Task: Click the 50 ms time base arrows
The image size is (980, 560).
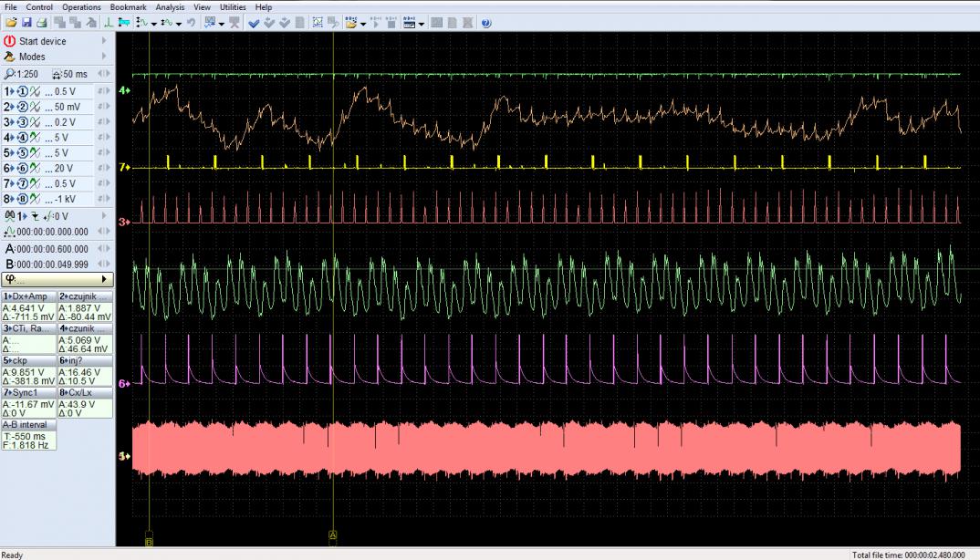Action: pos(104,74)
